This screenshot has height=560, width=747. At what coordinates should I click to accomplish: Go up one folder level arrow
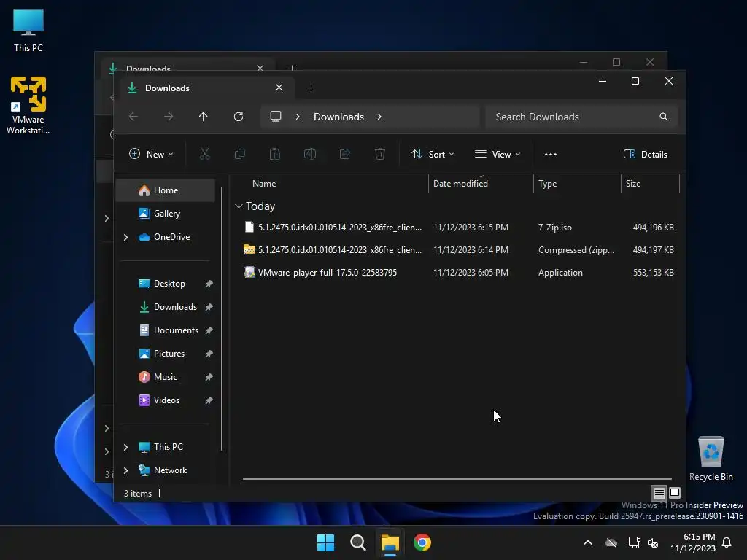[x=204, y=117]
